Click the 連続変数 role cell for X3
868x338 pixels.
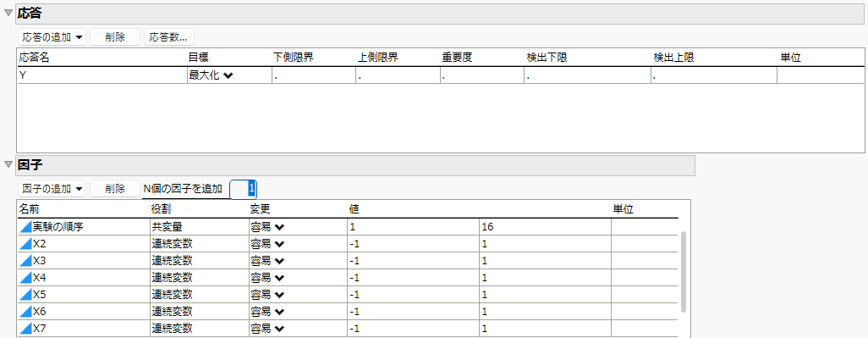(x=199, y=261)
